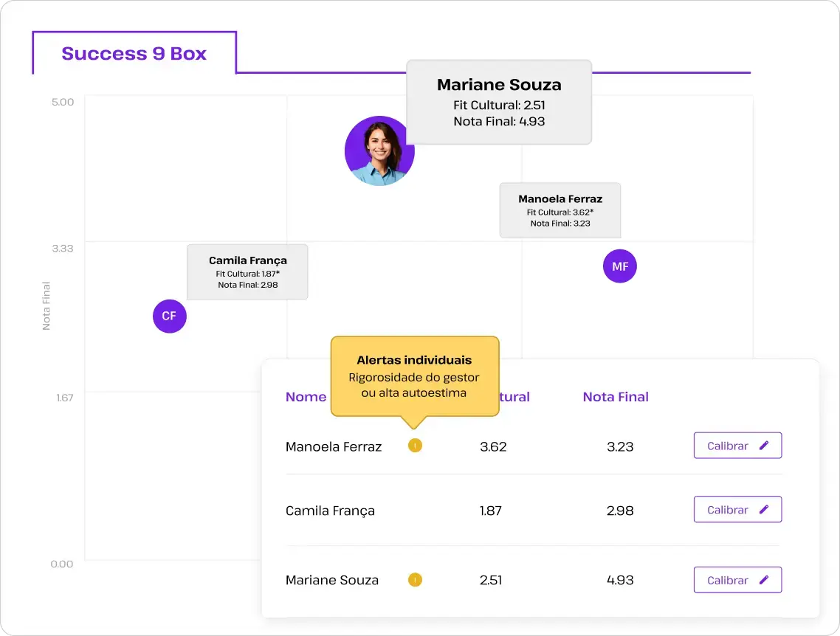
Task: Click the MF avatar marker on chart
Action: (619, 266)
